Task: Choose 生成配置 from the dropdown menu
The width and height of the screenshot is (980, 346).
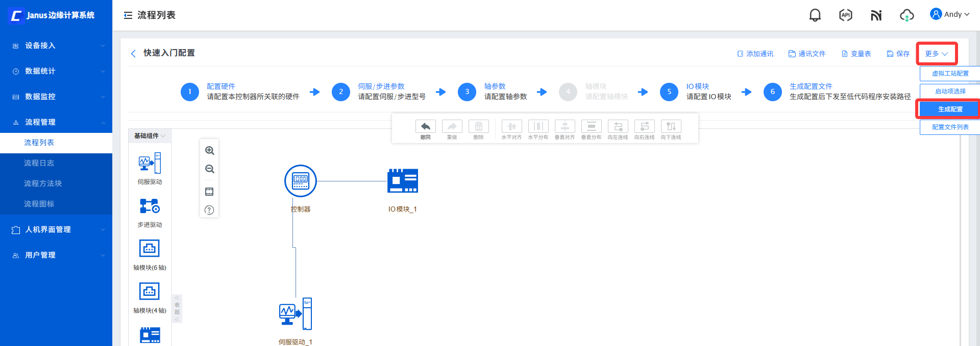Action: (x=949, y=109)
